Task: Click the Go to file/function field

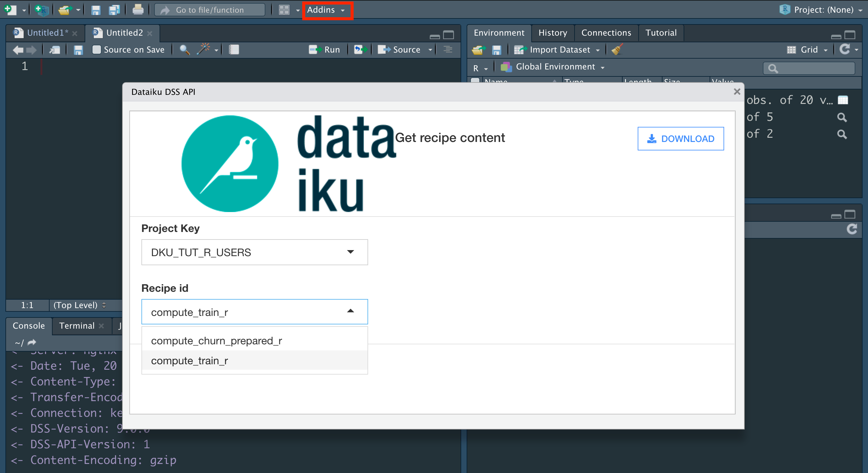Action: [210, 10]
